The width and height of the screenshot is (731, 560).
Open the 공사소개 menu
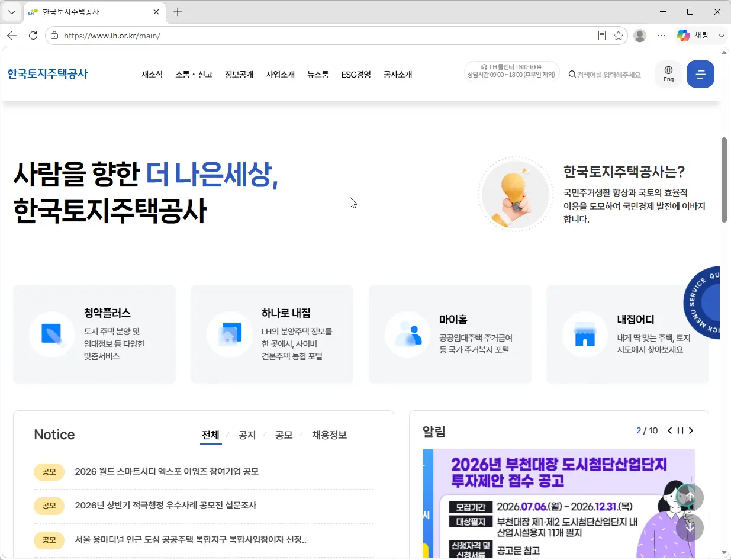[x=398, y=75]
